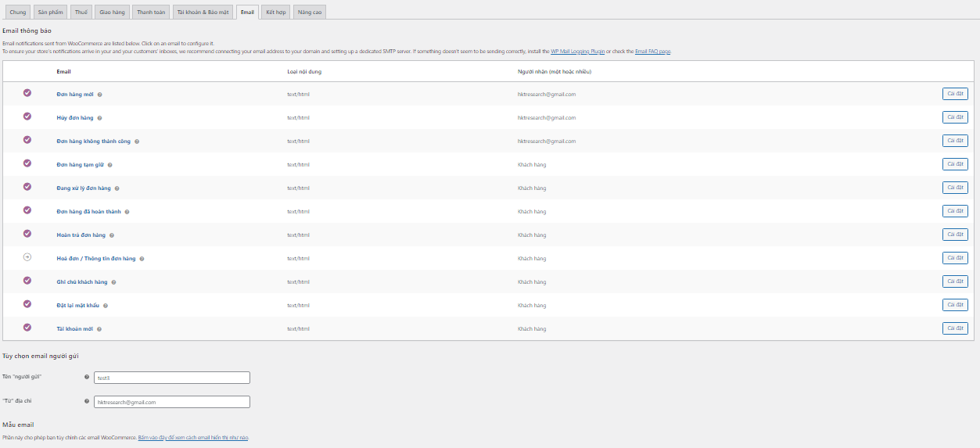The image size is (980, 448).
Task: Switch to the Thanh toán tab
Action: click(151, 13)
